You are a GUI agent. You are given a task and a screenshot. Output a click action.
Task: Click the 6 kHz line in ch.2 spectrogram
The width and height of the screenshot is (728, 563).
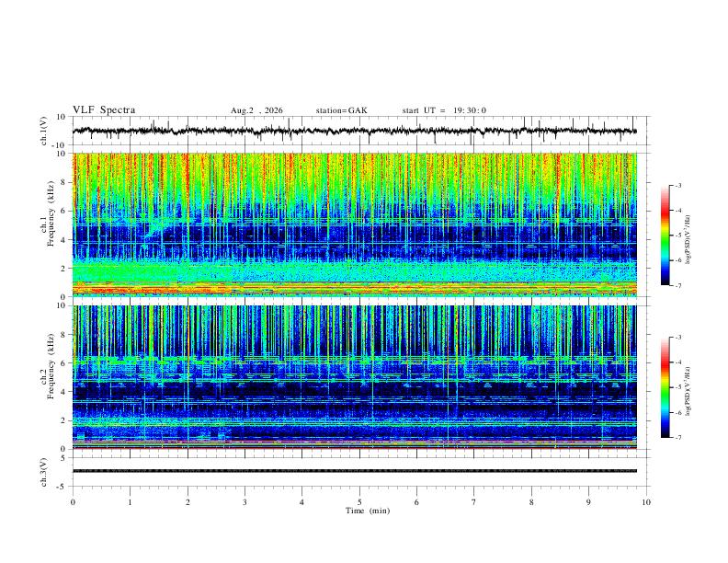[354, 358]
